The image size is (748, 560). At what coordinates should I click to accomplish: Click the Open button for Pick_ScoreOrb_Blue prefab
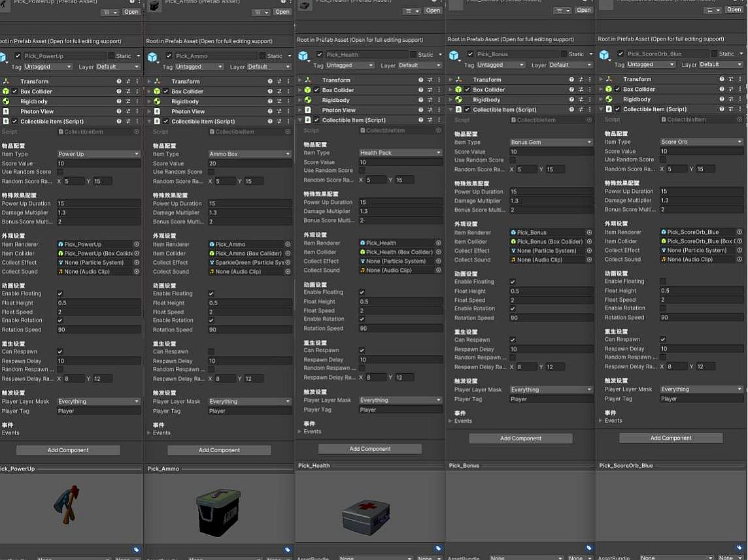coord(734,10)
